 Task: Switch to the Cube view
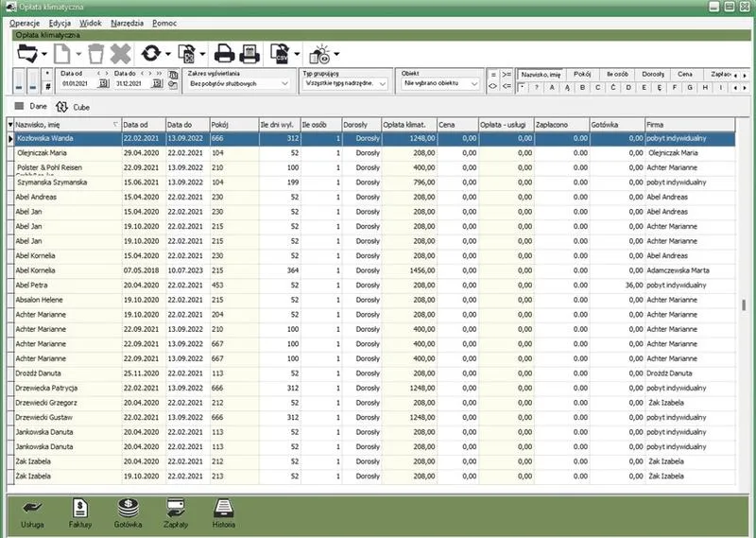point(73,107)
